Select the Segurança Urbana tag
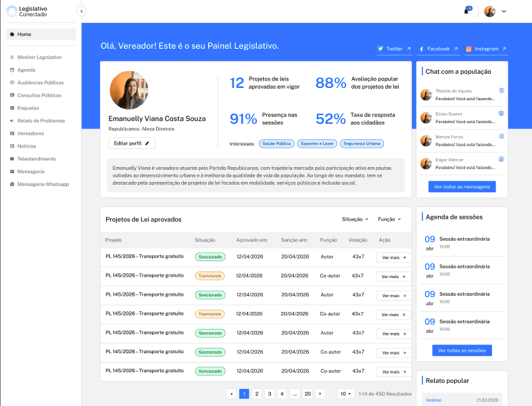The height and width of the screenshot is (406, 532). coord(362,143)
